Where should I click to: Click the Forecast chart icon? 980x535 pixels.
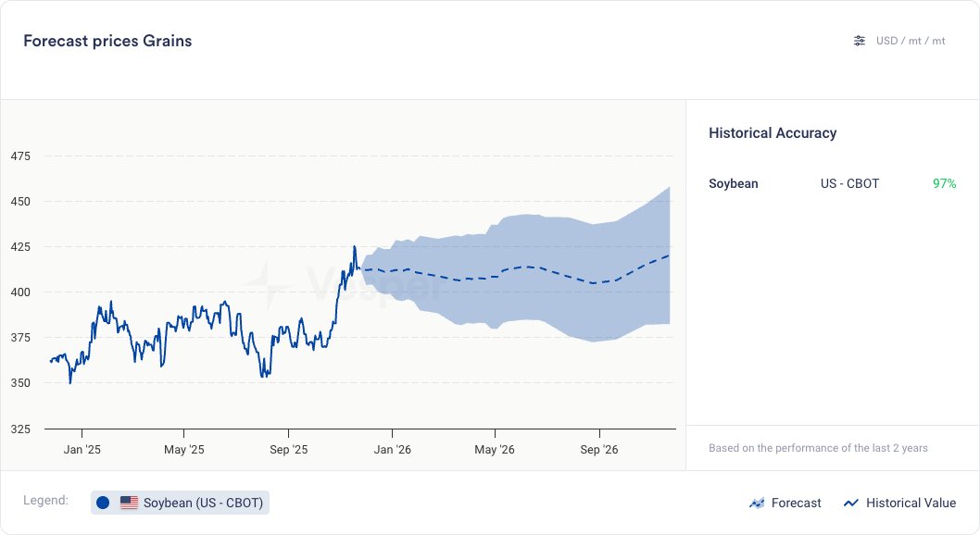pyautogui.click(x=757, y=503)
